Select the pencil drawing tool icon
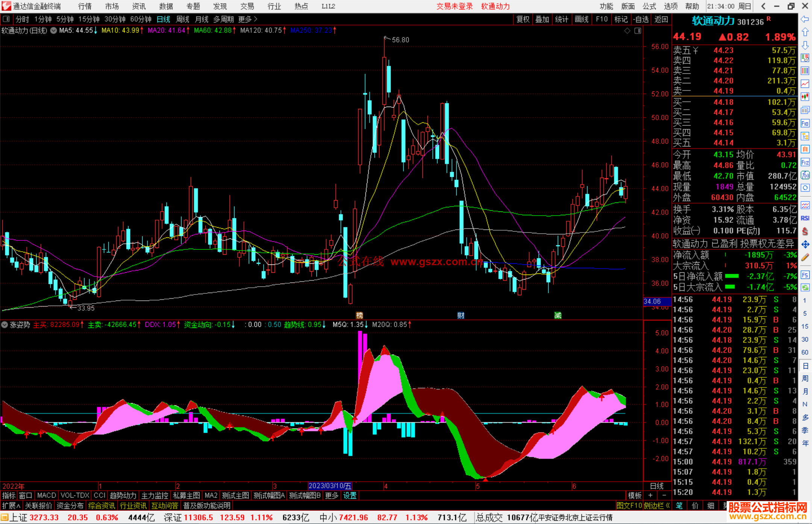 [805, 257]
